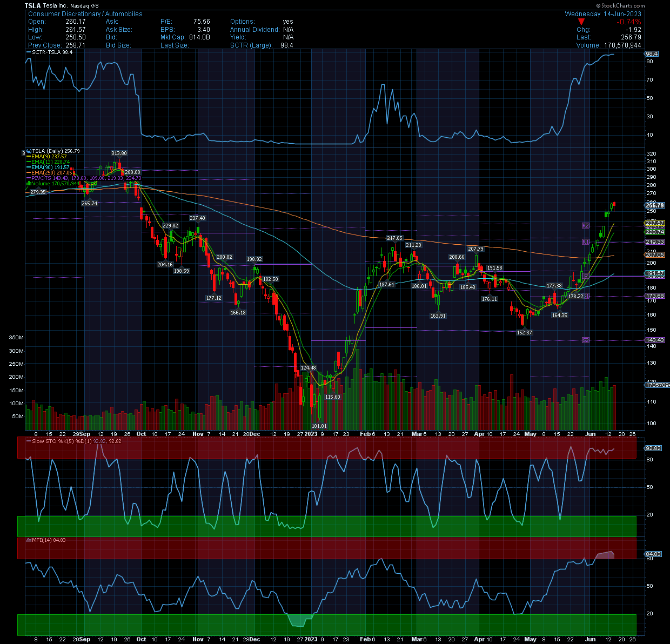The image size is (670, 644).
Task: Click the 313.80 peak price label
Action: click(119, 153)
